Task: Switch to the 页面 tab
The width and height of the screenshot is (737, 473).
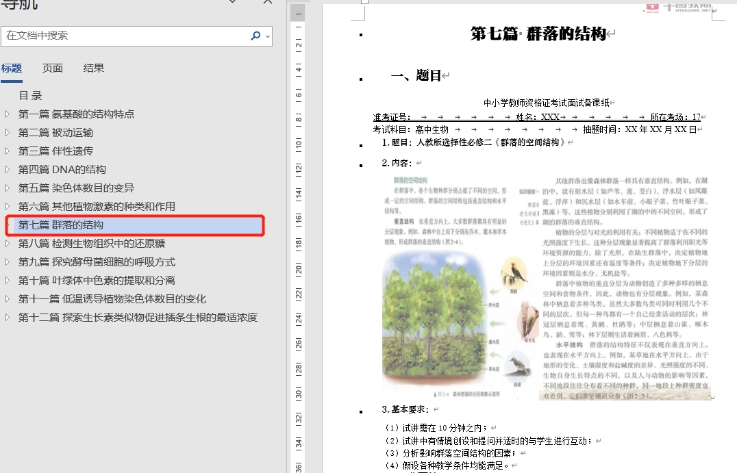Action: point(52,68)
